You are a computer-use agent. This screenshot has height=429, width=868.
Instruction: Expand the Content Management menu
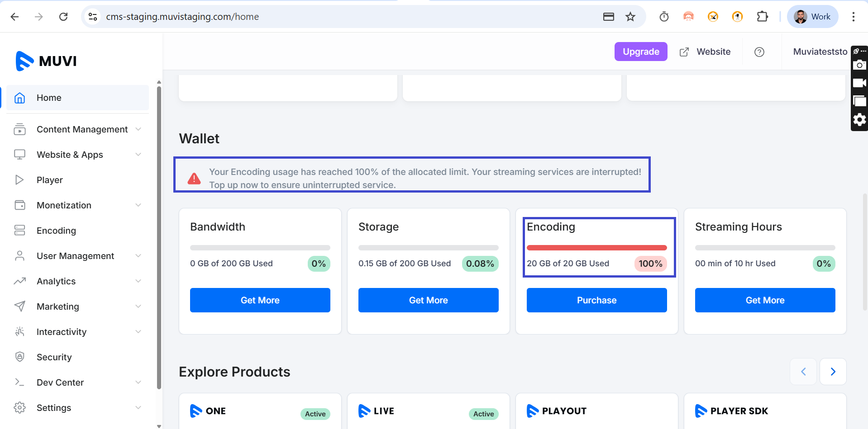coord(138,129)
